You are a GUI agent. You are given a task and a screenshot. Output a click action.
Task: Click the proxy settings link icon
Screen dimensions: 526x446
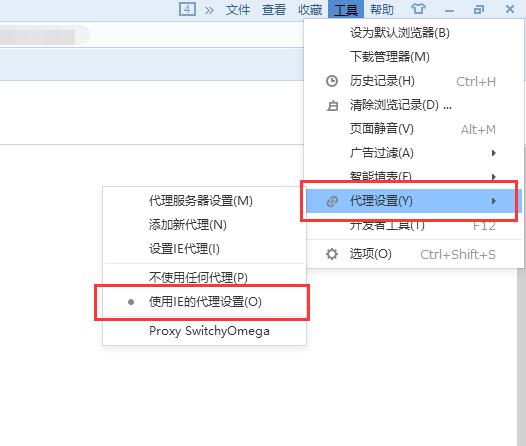332,201
